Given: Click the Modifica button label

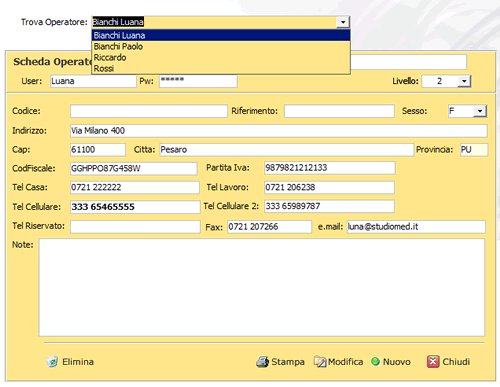Looking at the screenshot, I should [x=345, y=362].
